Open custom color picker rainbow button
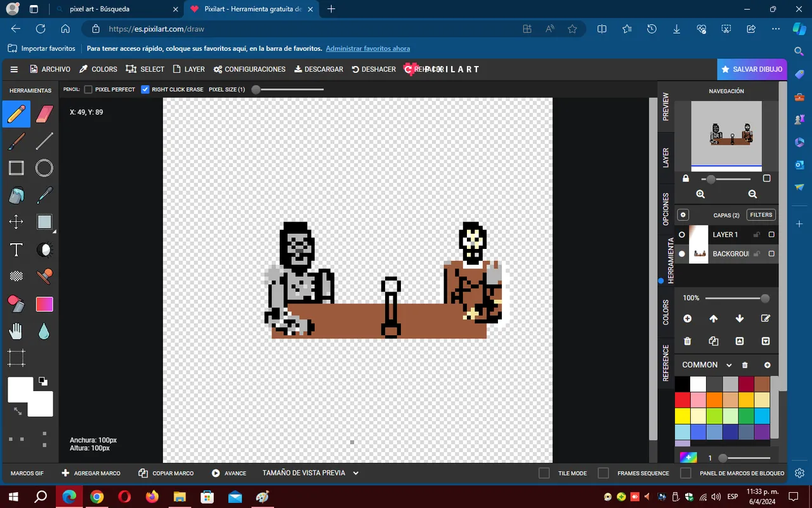812x508 pixels. coord(688,457)
